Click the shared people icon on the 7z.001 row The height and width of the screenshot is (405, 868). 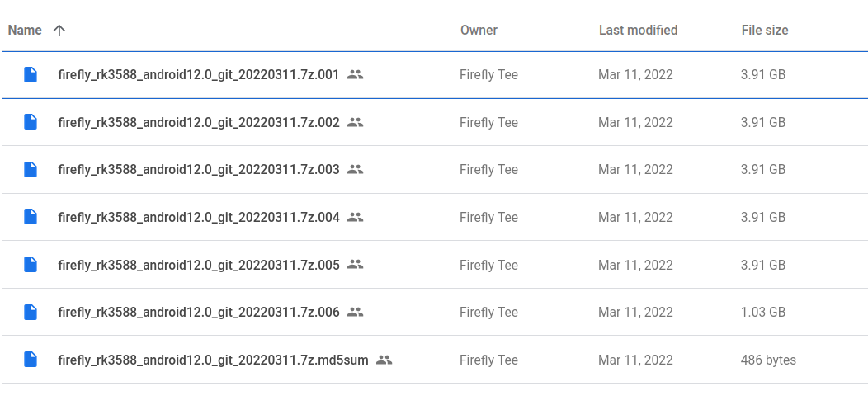355,74
